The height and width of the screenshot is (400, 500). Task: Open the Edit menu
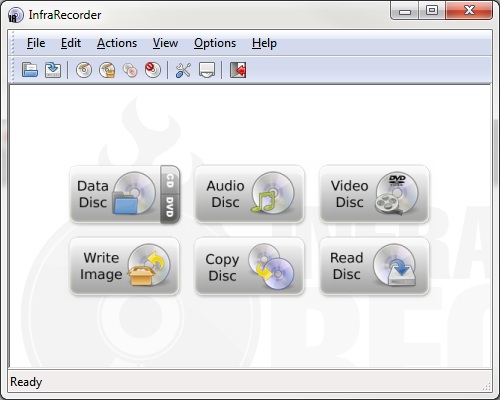[x=71, y=43]
